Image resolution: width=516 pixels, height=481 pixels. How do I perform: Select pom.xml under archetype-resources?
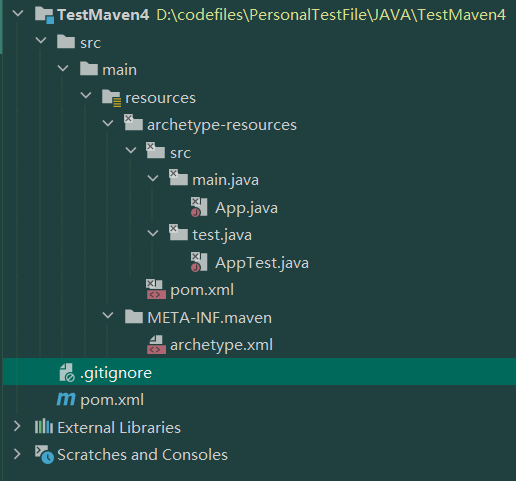tap(202, 290)
